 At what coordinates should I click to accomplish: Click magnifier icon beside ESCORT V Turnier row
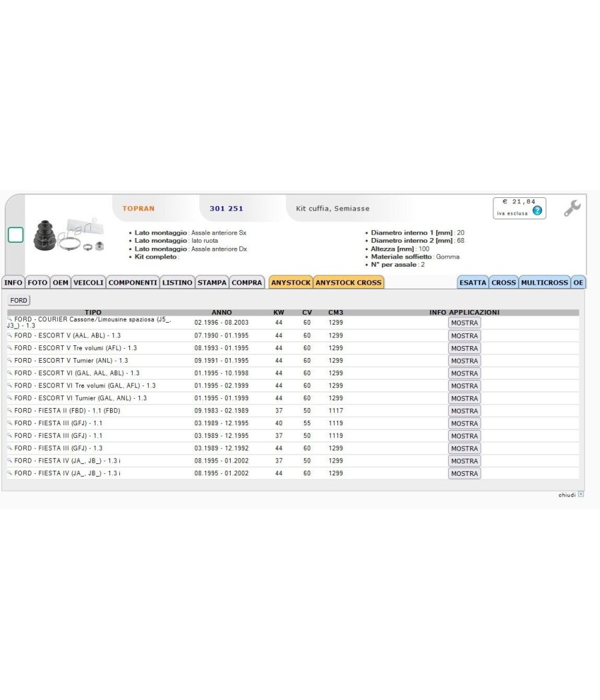pyautogui.click(x=10, y=360)
